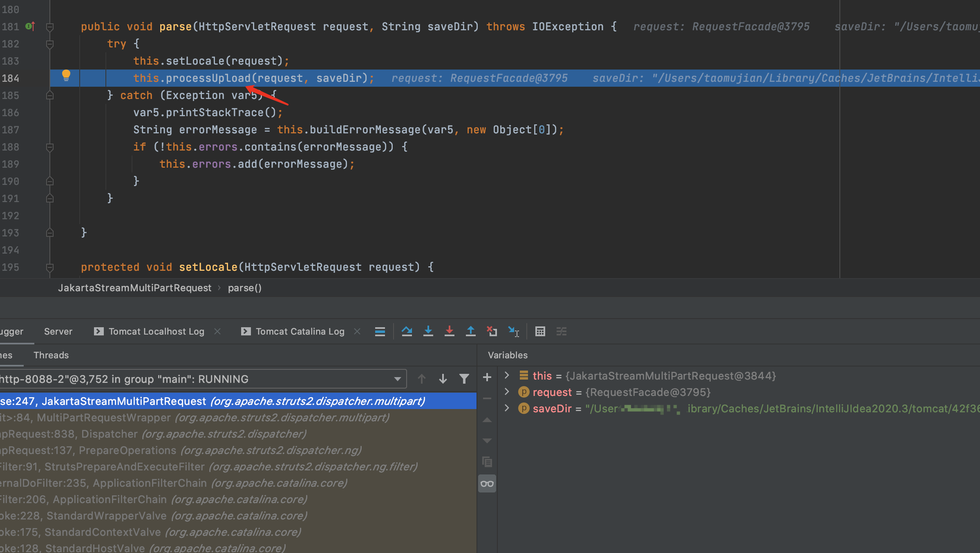Select the StandardContextValve stack frame
Screen dimensions: 980x553
tap(238, 532)
